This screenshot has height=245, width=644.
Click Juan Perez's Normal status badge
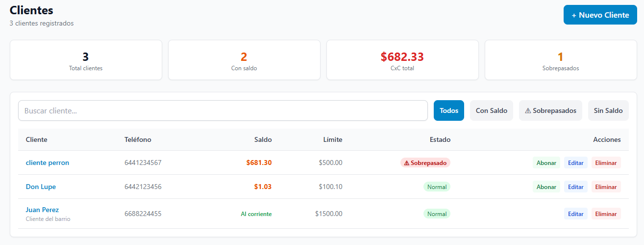click(x=437, y=214)
